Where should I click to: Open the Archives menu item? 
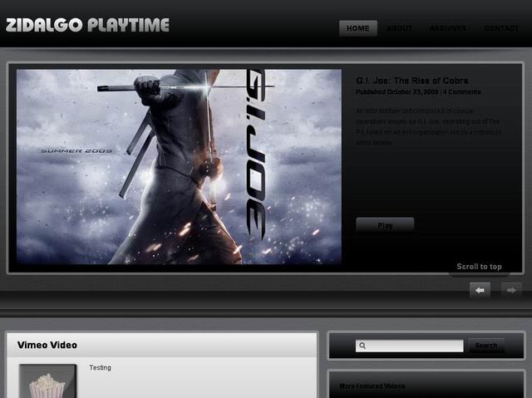(448, 28)
